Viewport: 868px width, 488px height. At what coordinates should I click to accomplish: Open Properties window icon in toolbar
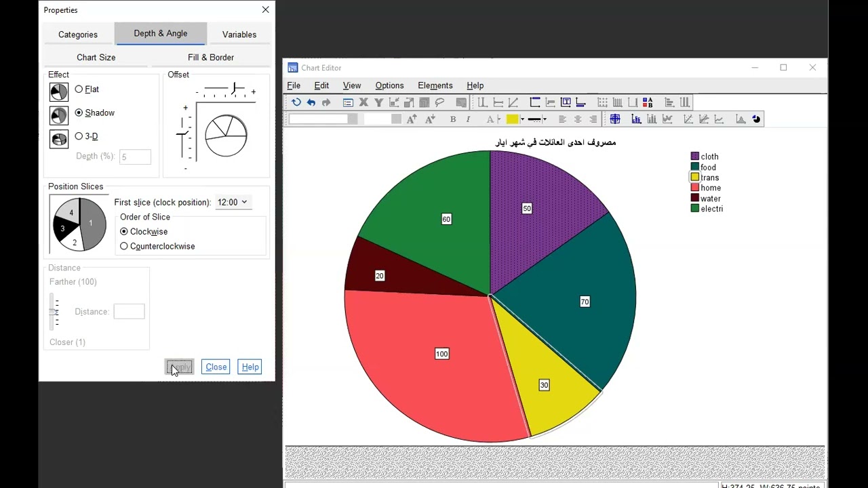coord(348,102)
